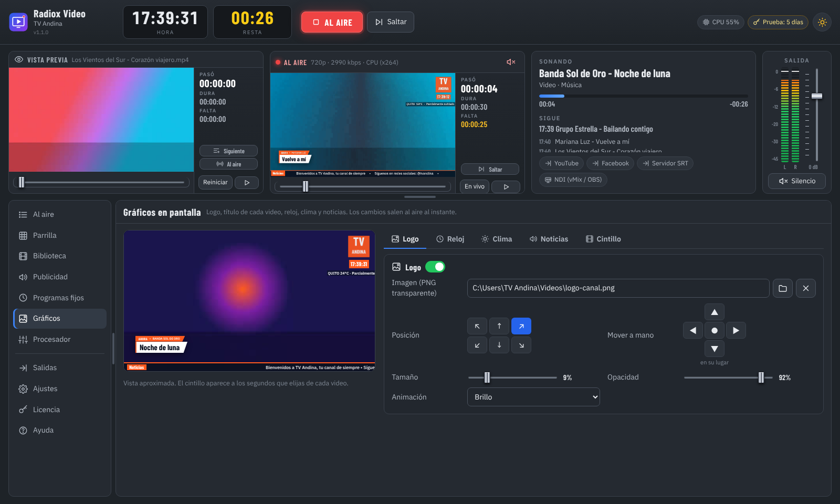Screen dimensions: 840x504
Task: Nudge logo left with the triangle button
Action: tap(693, 330)
